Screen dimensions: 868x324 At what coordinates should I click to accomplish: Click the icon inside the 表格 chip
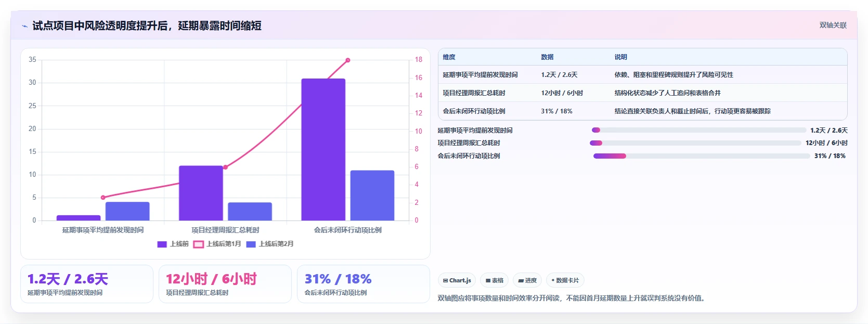click(488, 281)
